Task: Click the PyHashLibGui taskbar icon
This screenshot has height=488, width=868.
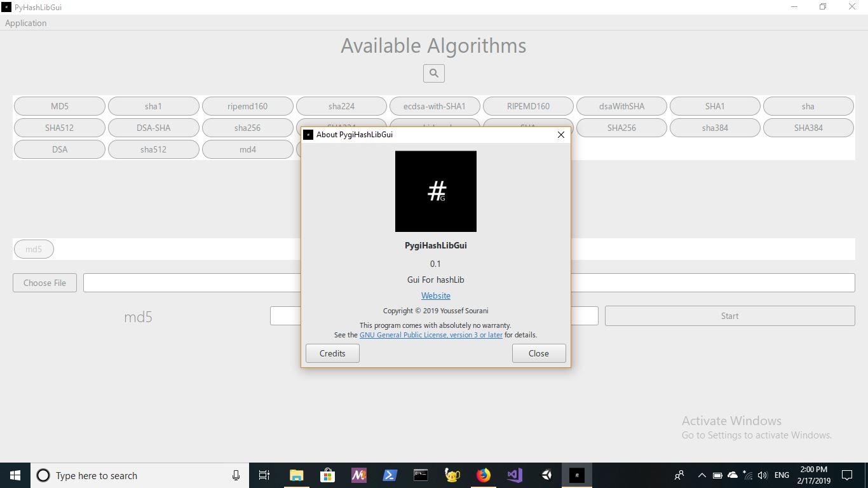Action: tap(577, 475)
